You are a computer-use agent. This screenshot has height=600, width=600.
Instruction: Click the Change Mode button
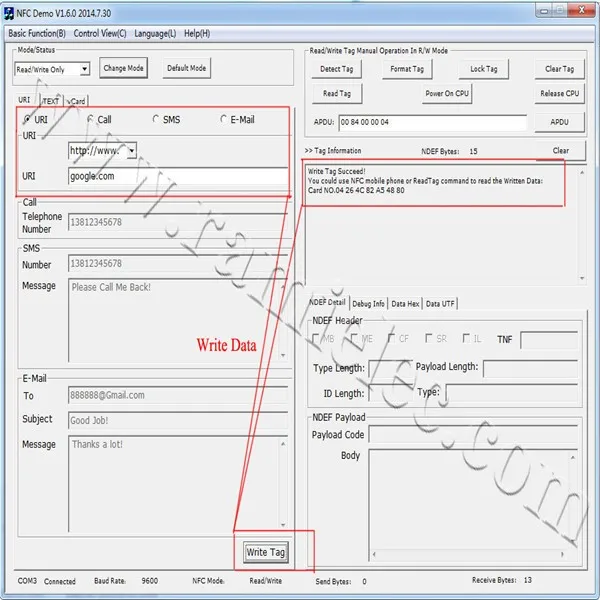click(x=123, y=69)
